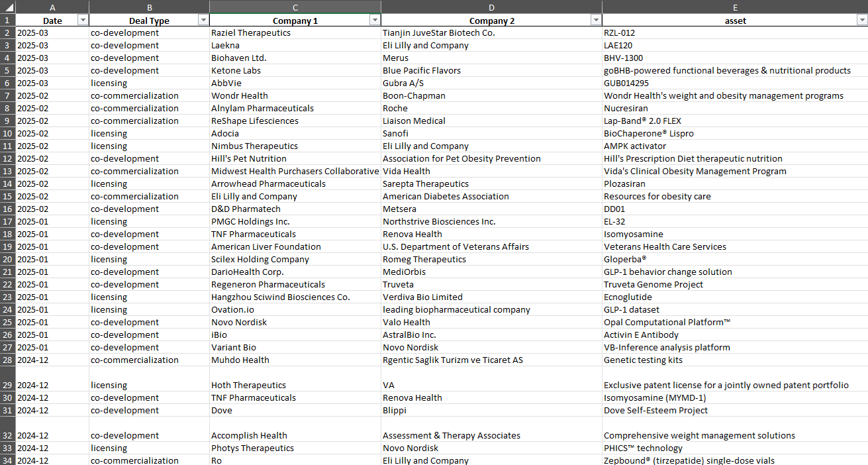Open the asset column filter dropdown
The height and width of the screenshot is (465, 868).
tap(862, 21)
